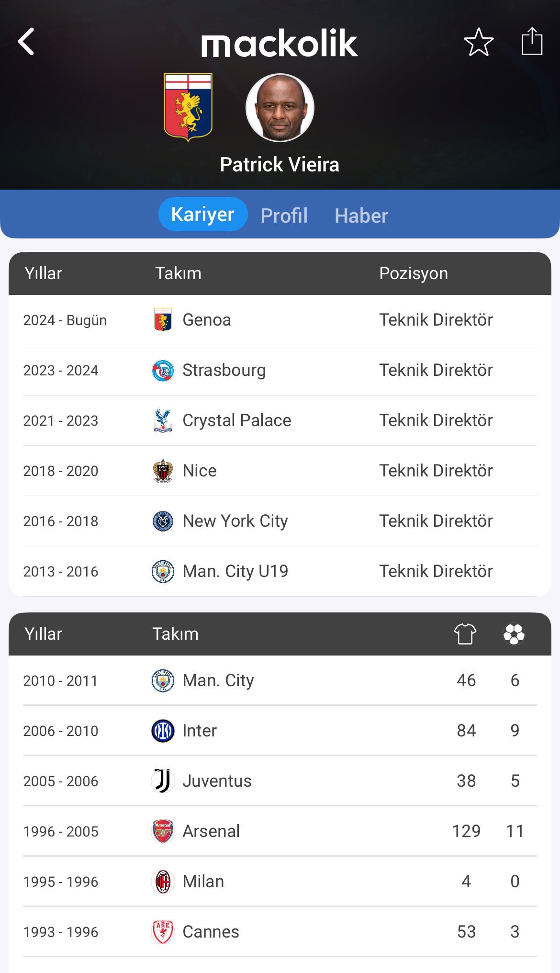Tap Patrick Vieira's profile photo
560x973 pixels.
[280, 108]
